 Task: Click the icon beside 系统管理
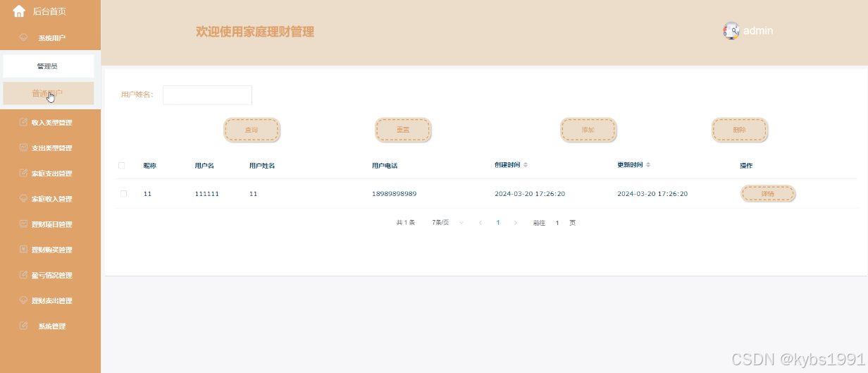point(23,326)
